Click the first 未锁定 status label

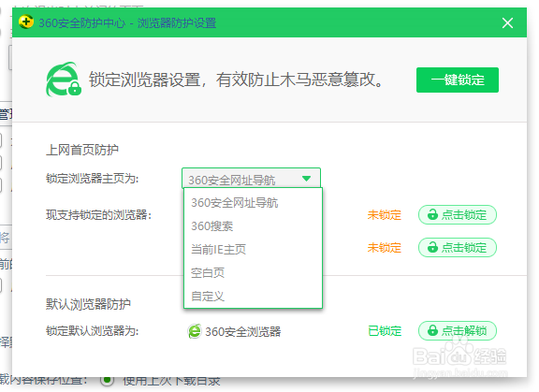point(385,215)
